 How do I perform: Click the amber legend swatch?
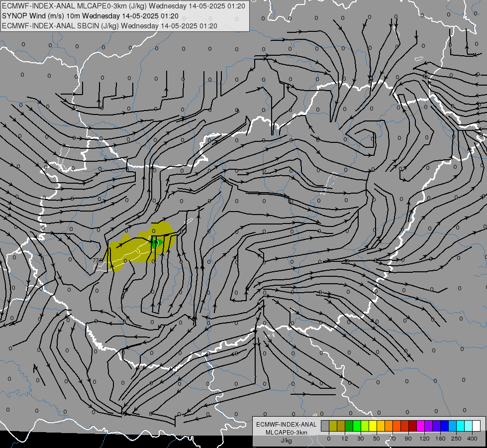click(x=381, y=426)
